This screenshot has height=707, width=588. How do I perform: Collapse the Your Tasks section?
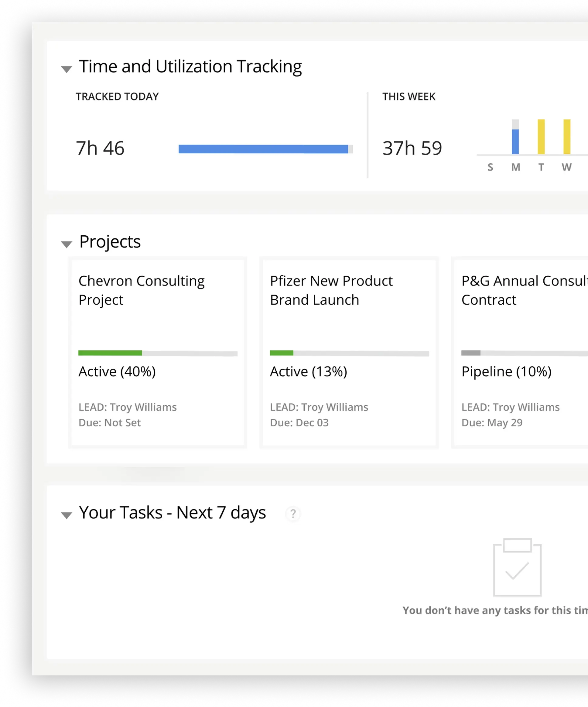67,514
